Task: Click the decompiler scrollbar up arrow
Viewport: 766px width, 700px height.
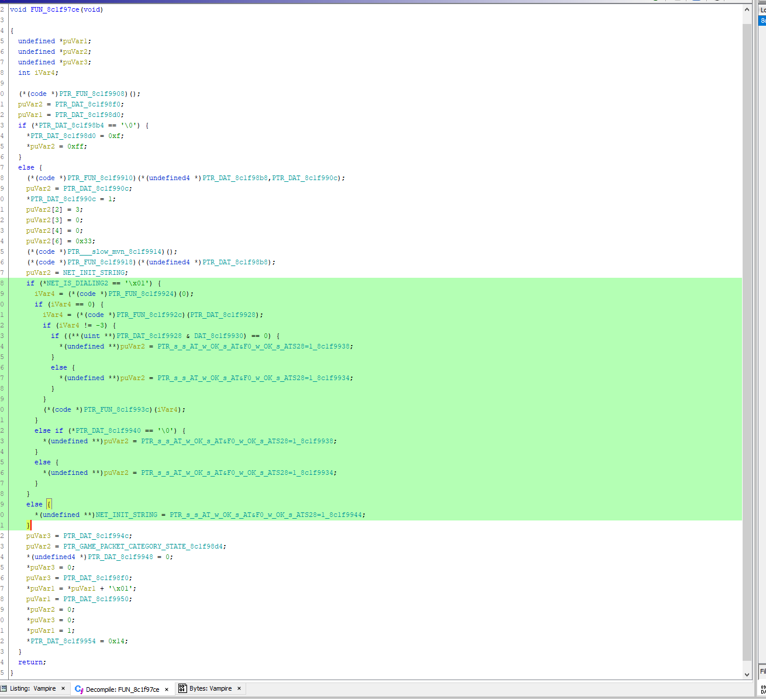Action: 747,9
